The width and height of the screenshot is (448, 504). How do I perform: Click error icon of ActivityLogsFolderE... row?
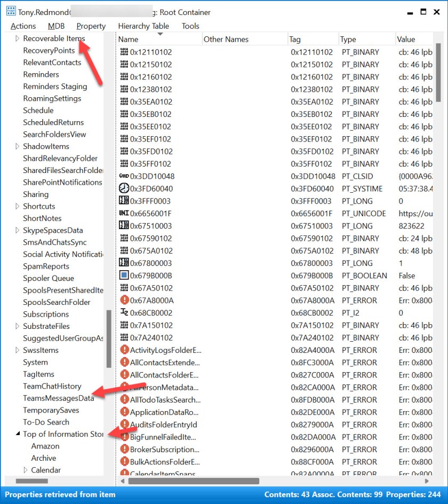click(124, 350)
